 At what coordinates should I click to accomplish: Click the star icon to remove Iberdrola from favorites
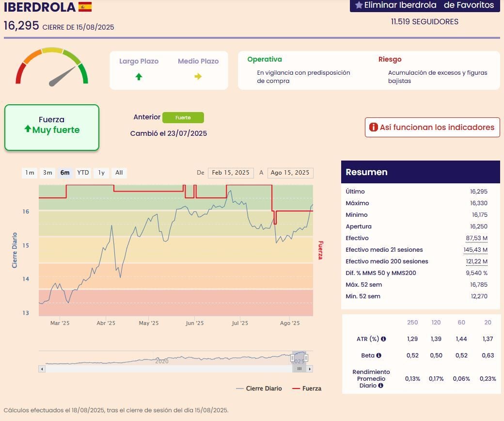(359, 5)
